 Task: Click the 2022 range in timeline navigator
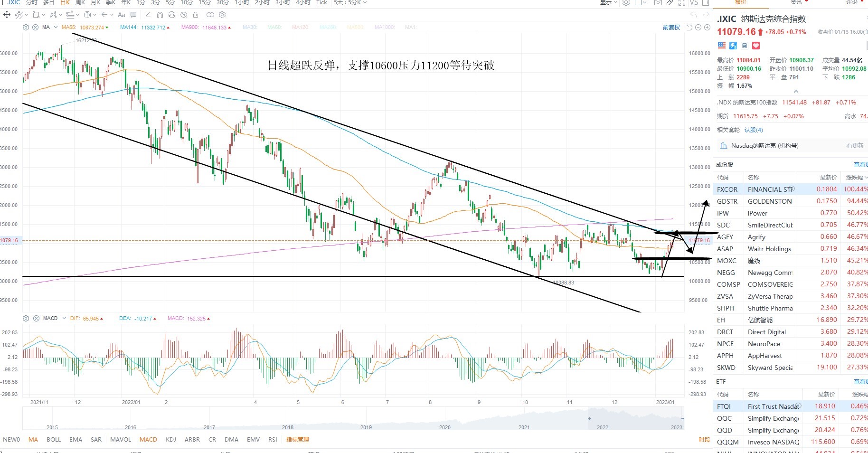(602, 427)
